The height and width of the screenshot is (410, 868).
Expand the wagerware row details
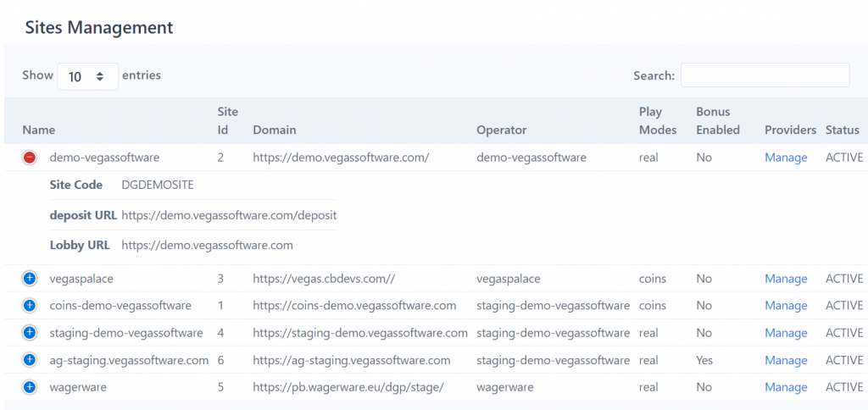(x=30, y=387)
